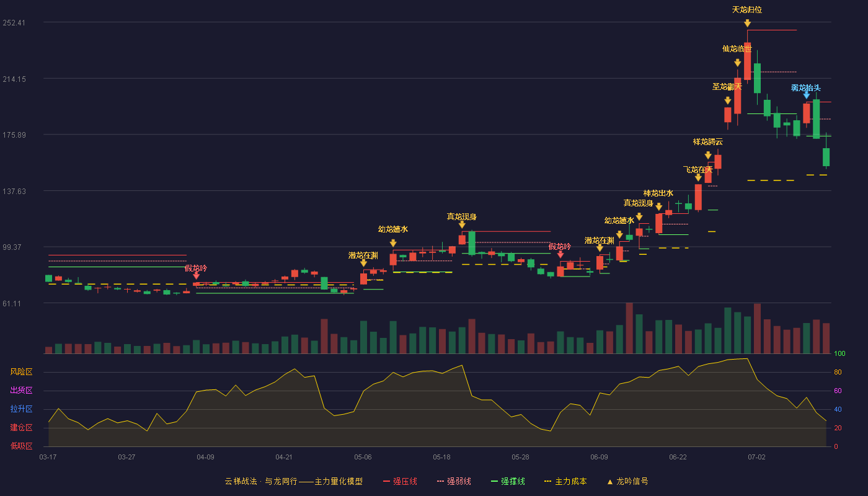
Task: Toggle the 龙吟信号 legend entry
Action: (x=627, y=481)
